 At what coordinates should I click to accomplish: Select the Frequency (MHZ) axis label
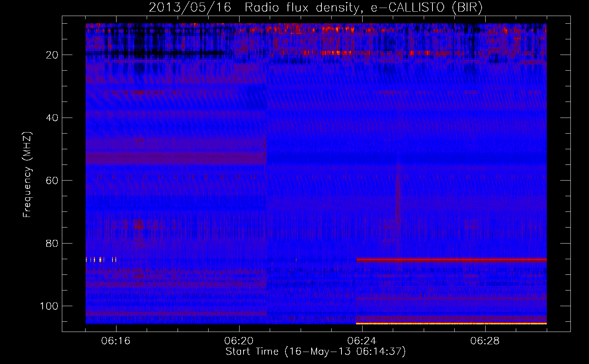pos(27,175)
